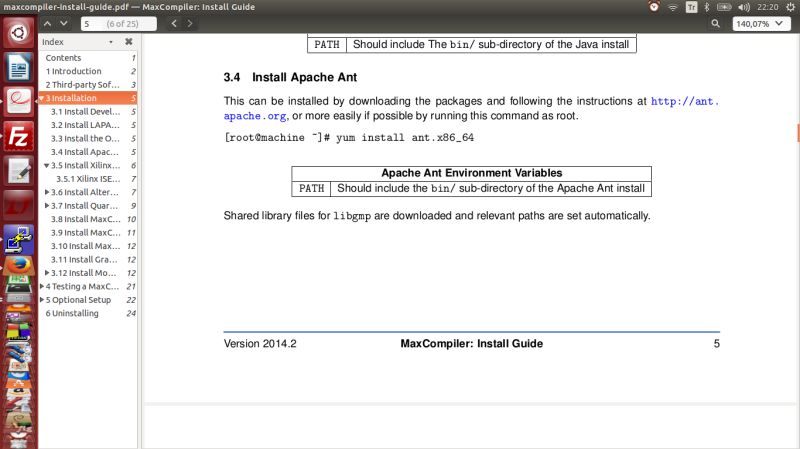The height and width of the screenshot is (449, 800).
Task: Select 3.2 Install LAPA... entry
Action: tap(88, 125)
